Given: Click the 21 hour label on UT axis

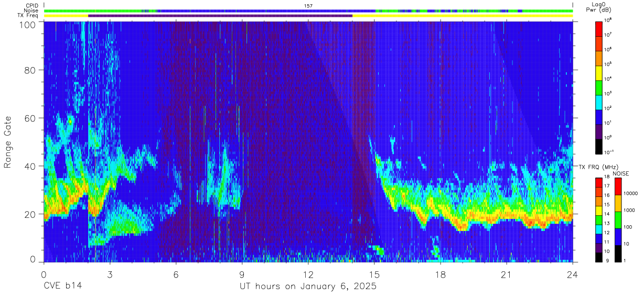Looking at the screenshot, I should pyautogui.click(x=507, y=274).
